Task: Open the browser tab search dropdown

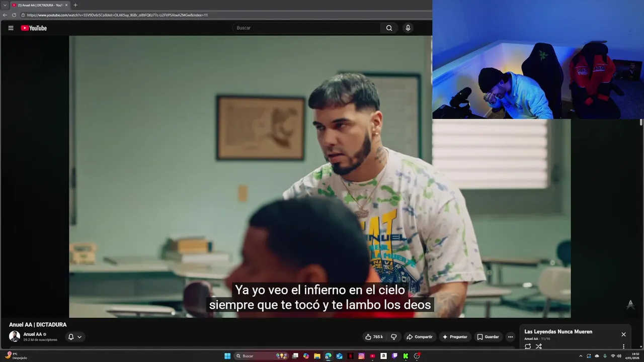Action: 5,5
